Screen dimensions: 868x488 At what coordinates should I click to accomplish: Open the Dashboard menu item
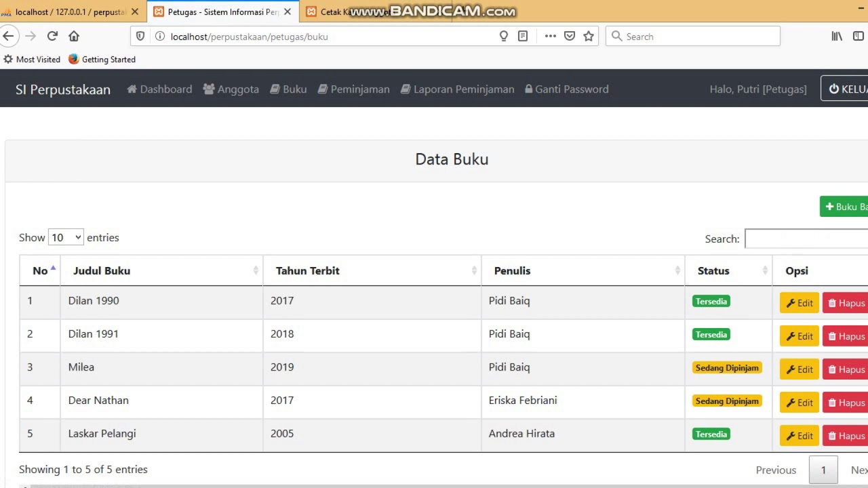(159, 89)
